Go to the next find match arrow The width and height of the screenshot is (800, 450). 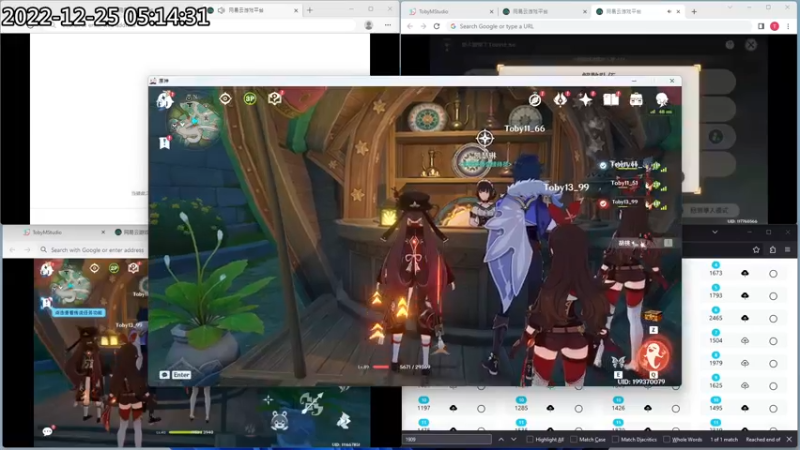[x=513, y=439]
